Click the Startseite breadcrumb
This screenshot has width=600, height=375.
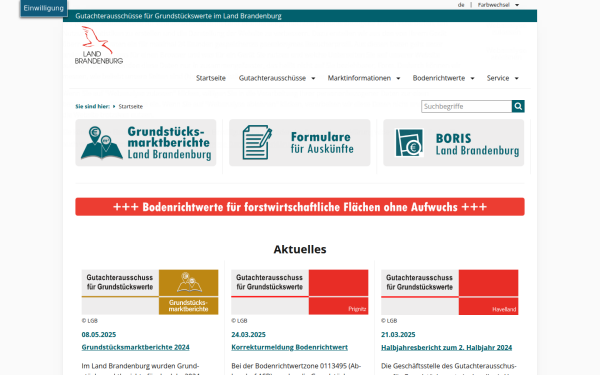130,106
